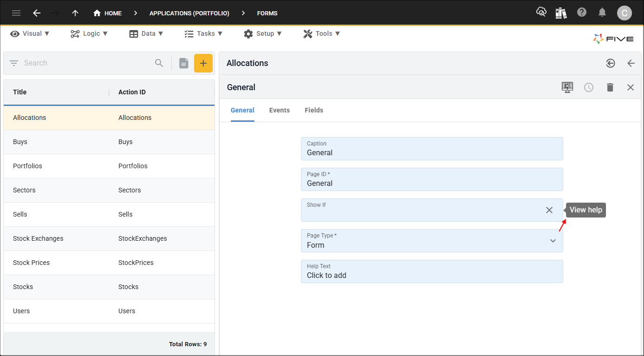The height and width of the screenshot is (356, 644).
Task: Click the add new form plus button
Action: point(203,63)
